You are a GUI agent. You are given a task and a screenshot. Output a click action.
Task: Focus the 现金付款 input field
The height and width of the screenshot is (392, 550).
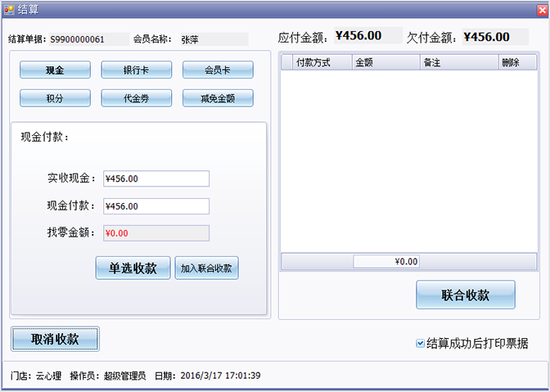click(x=156, y=206)
